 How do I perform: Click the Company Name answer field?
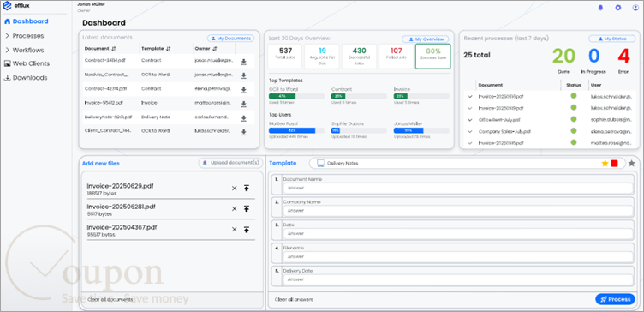[458, 211]
